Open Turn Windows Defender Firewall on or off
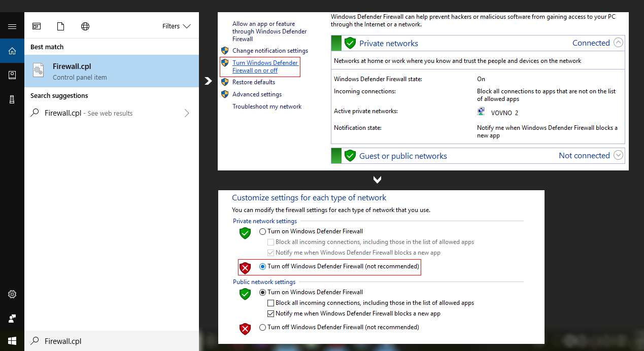 pos(265,66)
